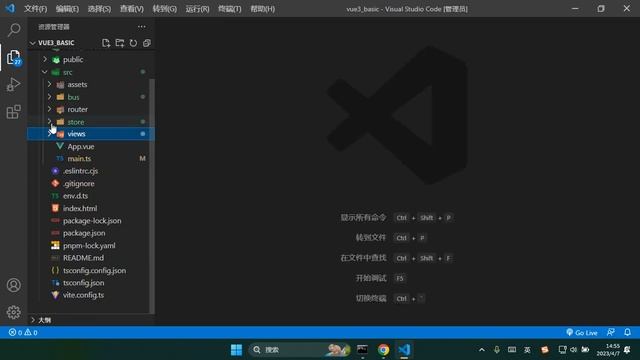
Task: Click errors and warnings status indicator
Action: point(23,332)
